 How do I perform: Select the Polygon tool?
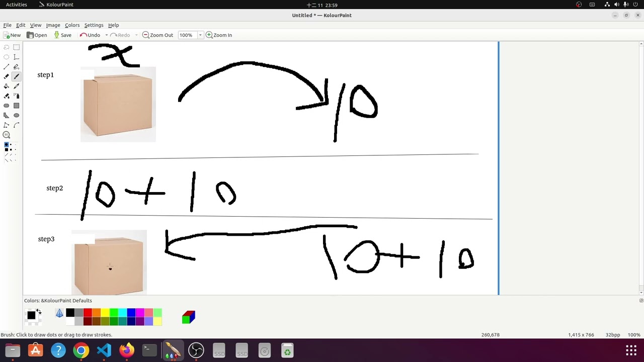pyautogui.click(x=7, y=115)
